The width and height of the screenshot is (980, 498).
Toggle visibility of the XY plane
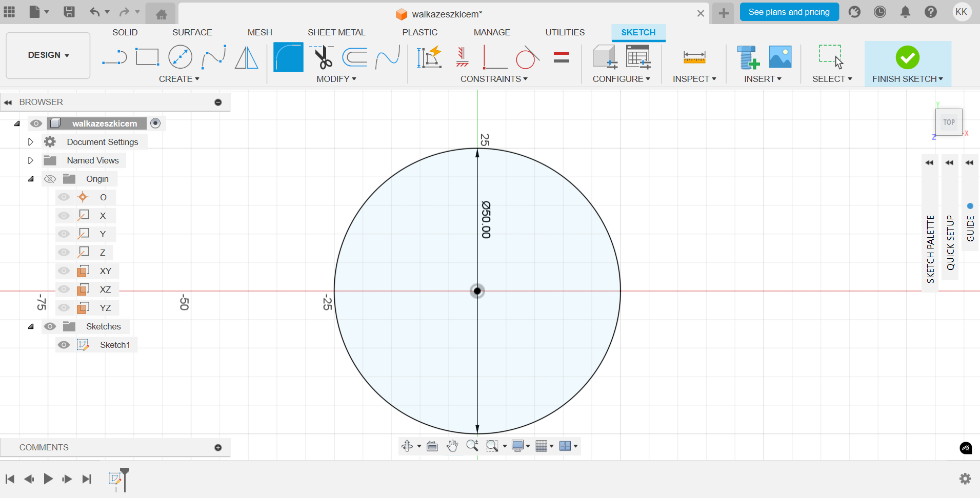pos(64,271)
